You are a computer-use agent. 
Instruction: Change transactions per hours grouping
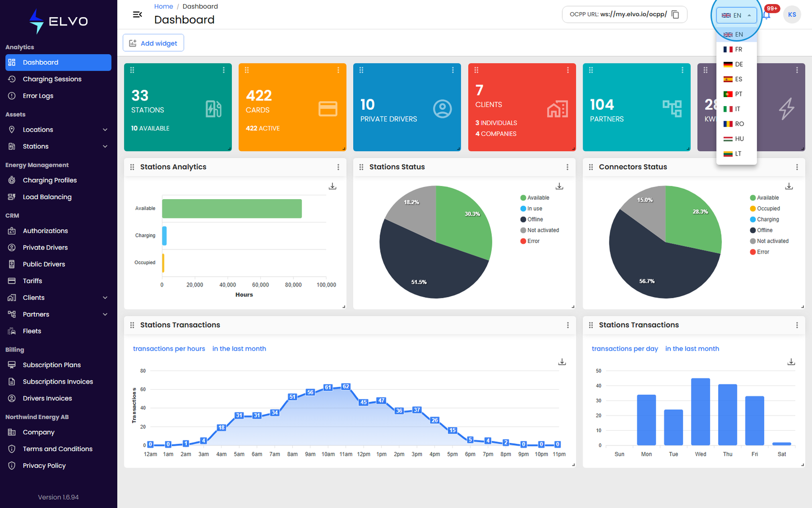pyautogui.click(x=169, y=348)
